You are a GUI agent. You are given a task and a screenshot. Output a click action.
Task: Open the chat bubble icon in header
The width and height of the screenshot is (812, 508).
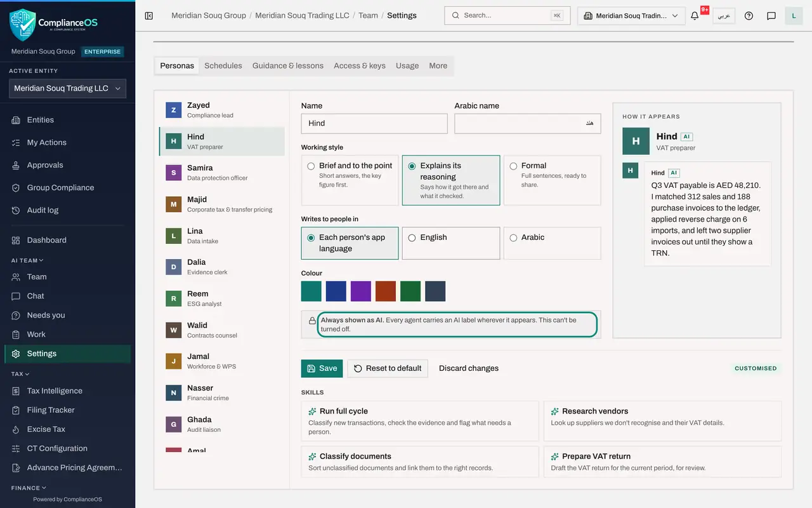(x=771, y=16)
